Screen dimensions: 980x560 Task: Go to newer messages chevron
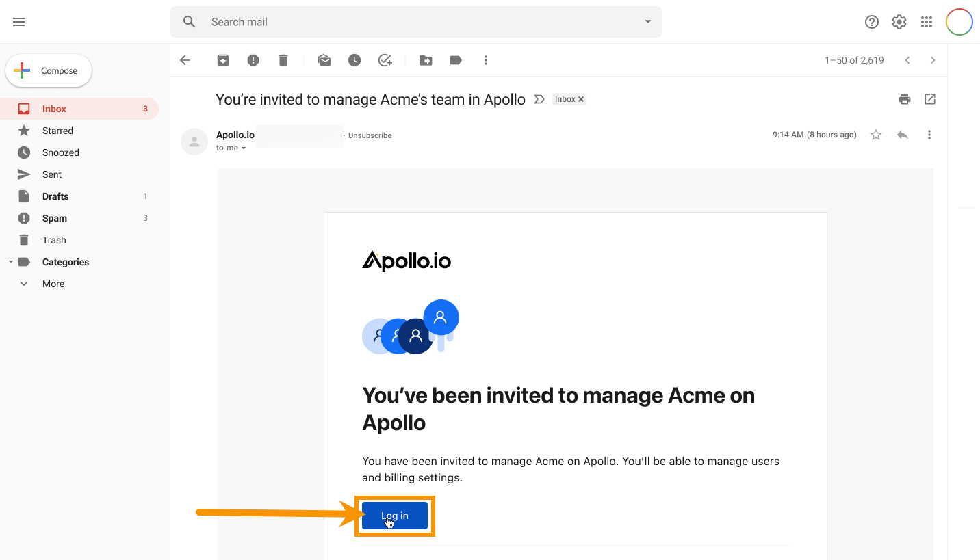[x=907, y=60]
